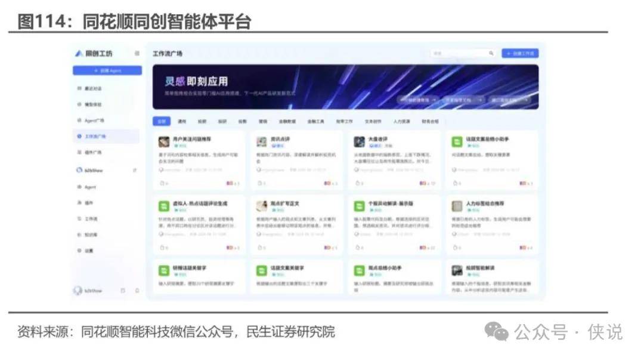Select the 金融工具 category tab
The height and width of the screenshot is (358, 644).
tap(316, 121)
